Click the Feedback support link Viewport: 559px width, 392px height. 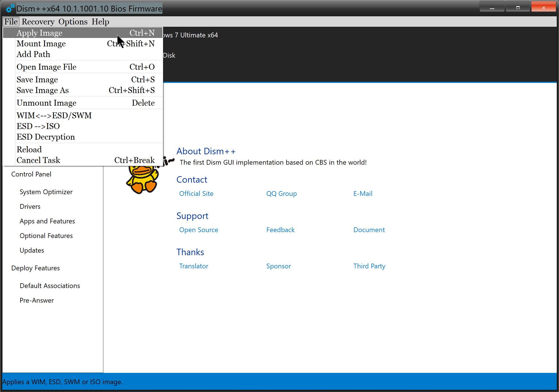[x=280, y=230]
